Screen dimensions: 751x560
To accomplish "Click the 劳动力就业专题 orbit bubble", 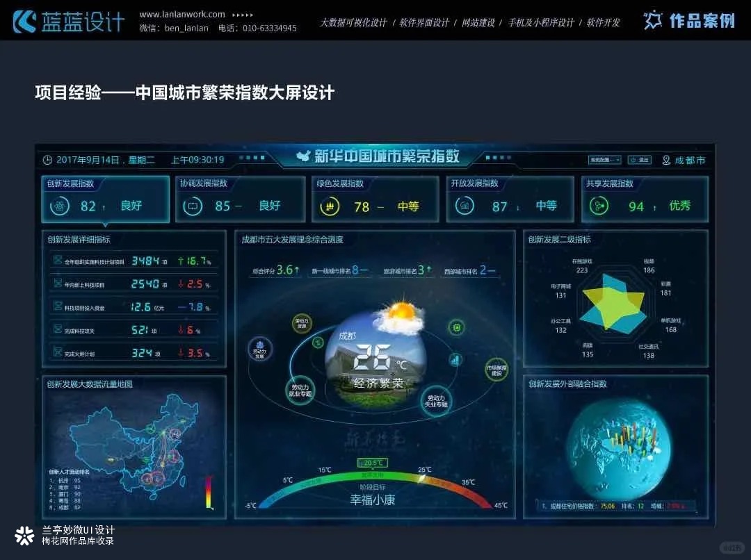I will click(x=300, y=390).
